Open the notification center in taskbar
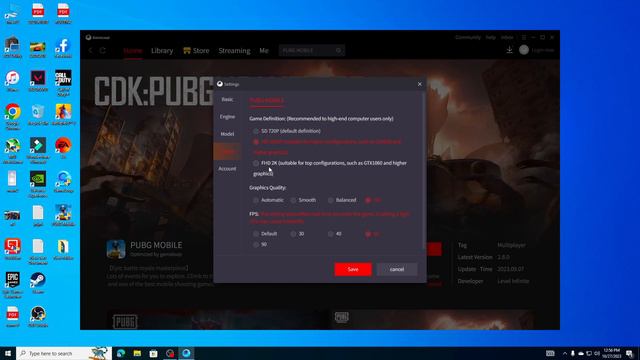 tap(629, 353)
